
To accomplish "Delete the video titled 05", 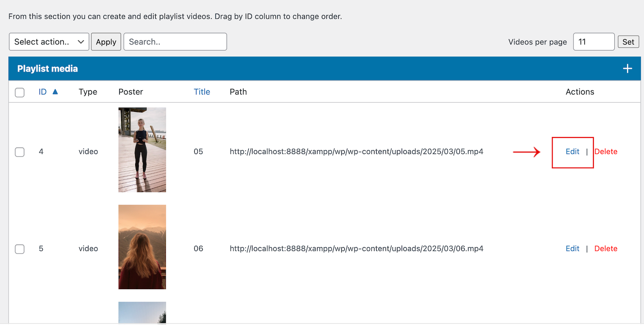I will [606, 151].
